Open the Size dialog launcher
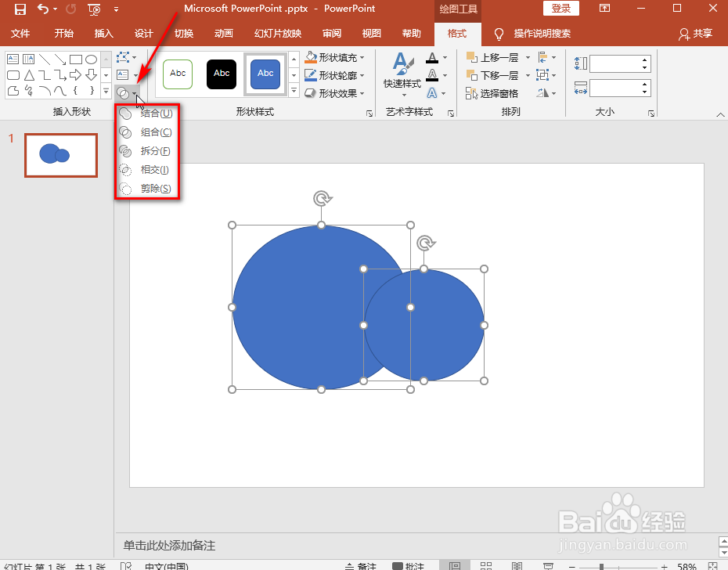 [x=651, y=114]
